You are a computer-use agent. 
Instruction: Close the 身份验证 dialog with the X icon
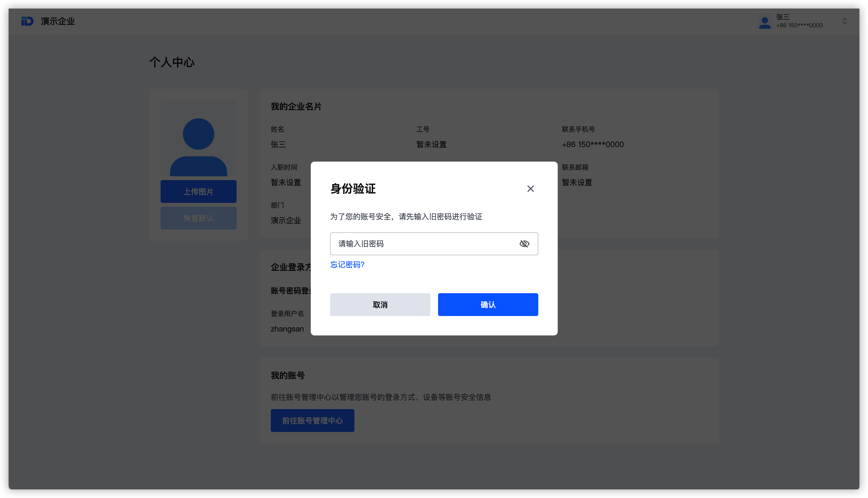pos(530,189)
